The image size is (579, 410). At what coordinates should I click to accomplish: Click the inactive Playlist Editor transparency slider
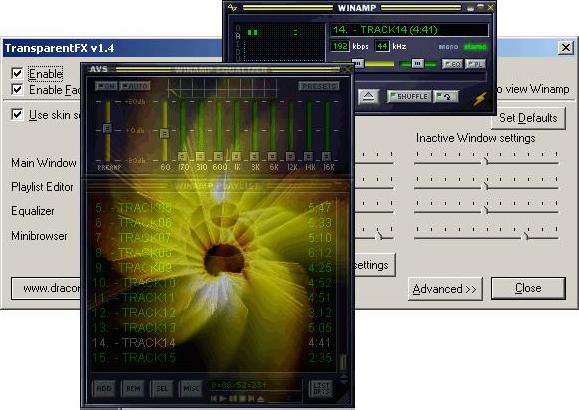click(486, 187)
